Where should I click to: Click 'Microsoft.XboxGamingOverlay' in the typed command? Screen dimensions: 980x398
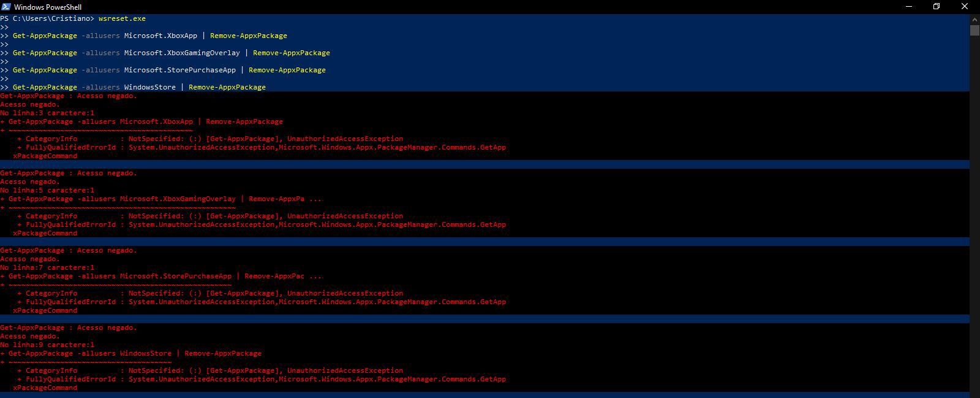point(182,53)
